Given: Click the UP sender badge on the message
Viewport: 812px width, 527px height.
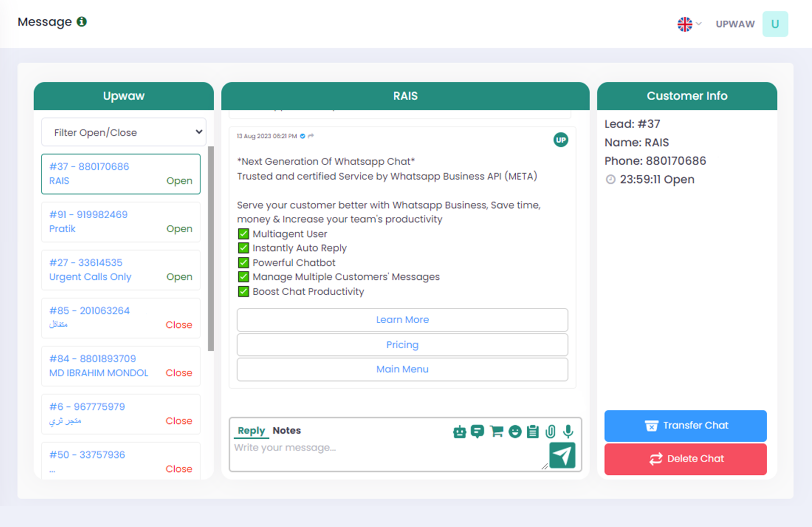Looking at the screenshot, I should (x=560, y=140).
